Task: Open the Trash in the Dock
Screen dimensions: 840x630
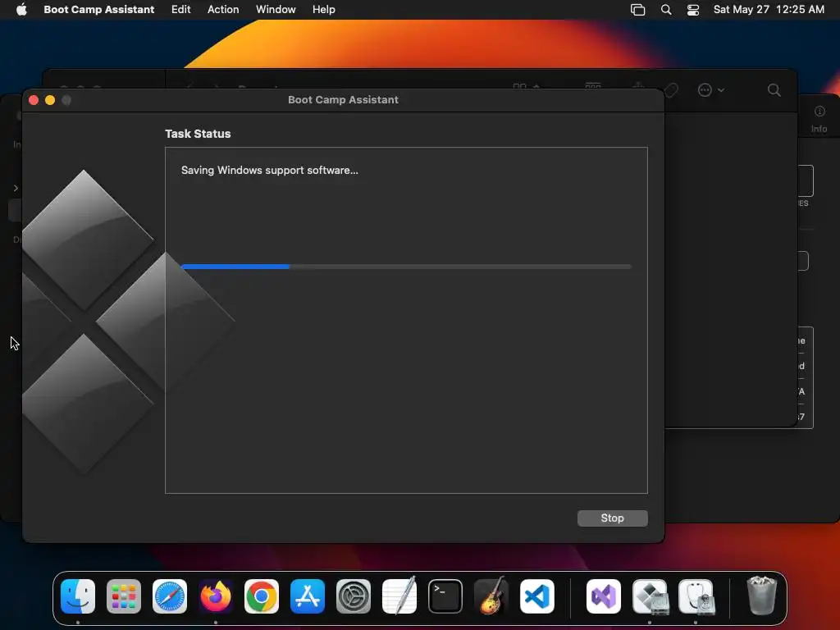Action: click(761, 596)
